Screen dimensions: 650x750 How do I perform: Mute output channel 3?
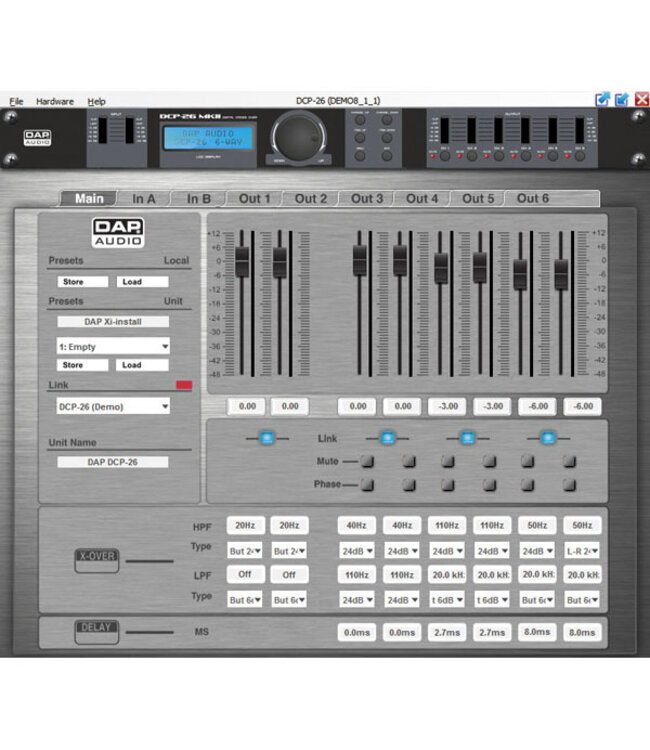pos(448,461)
